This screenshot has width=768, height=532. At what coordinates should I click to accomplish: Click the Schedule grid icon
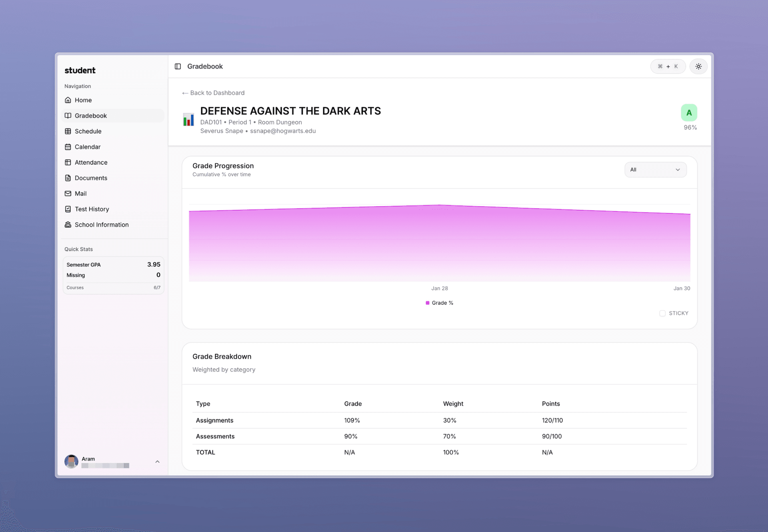[68, 131]
